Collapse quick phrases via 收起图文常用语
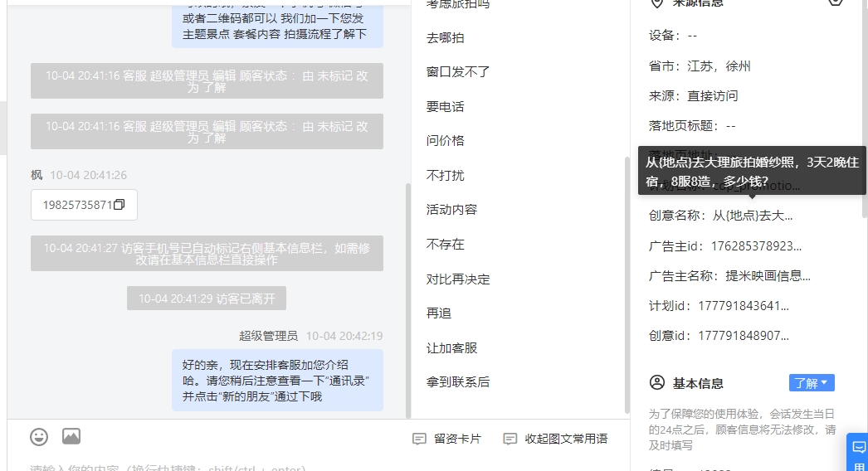Screen dimensions: 868x471 point(556,439)
